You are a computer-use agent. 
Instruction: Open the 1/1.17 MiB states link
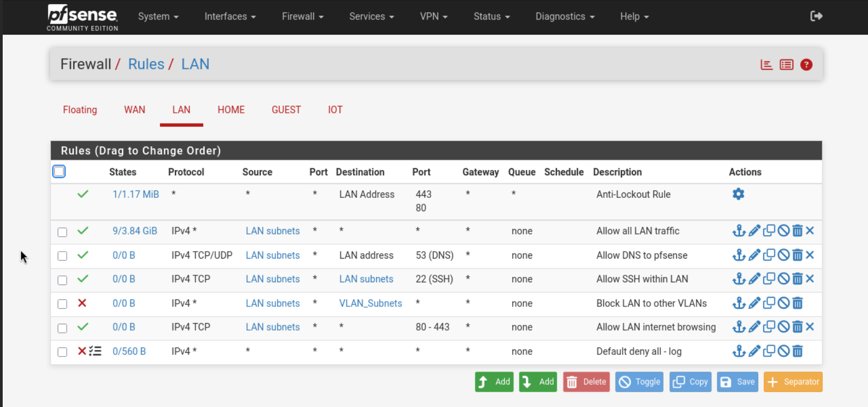136,194
